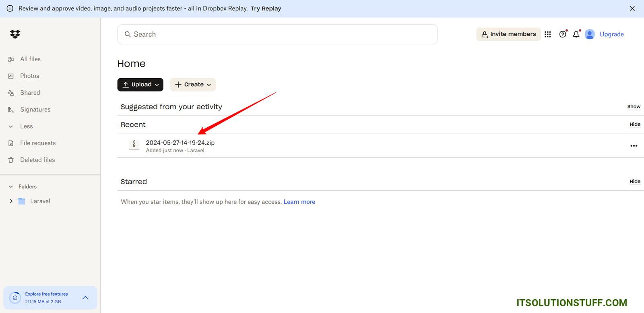The height and width of the screenshot is (313, 644).
Task: Open the Create dropdown
Action: coord(193,85)
